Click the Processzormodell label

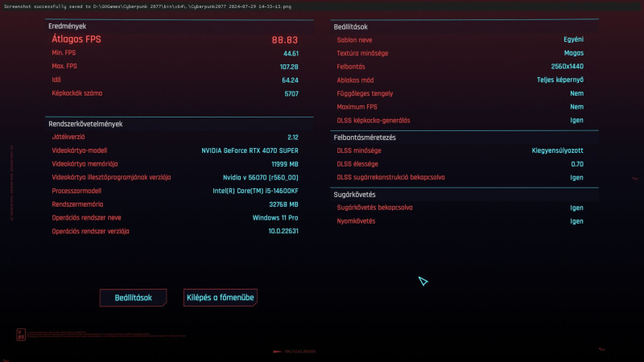click(76, 191)
